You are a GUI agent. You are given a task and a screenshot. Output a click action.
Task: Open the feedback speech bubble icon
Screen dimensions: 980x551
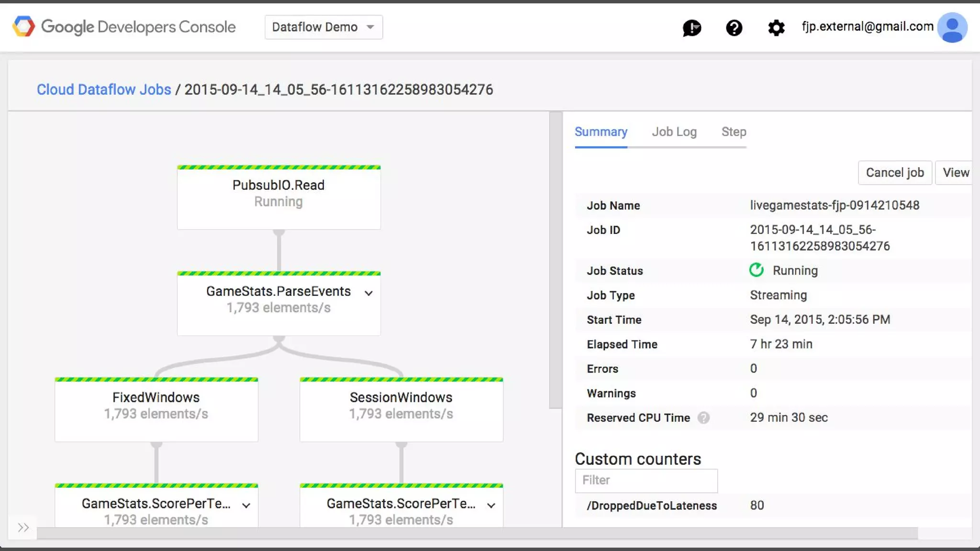coord(691,28)
